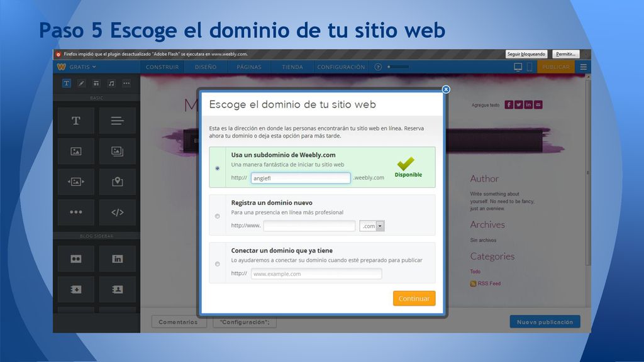Switch to desktop preview icon
This screenshot has height=362, width=644.
[x=518, y=67]
